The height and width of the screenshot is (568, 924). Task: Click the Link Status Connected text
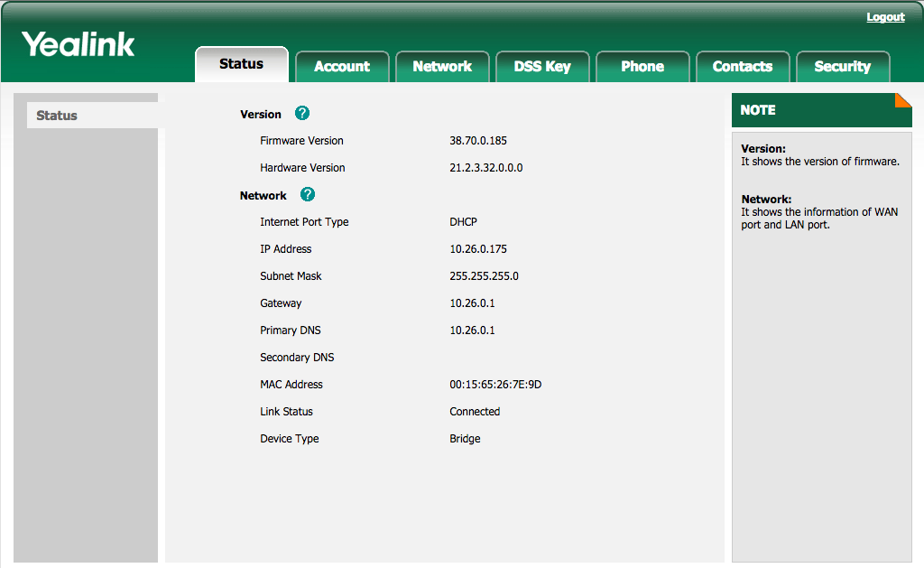pyautogui.click(x=475, y=412)
